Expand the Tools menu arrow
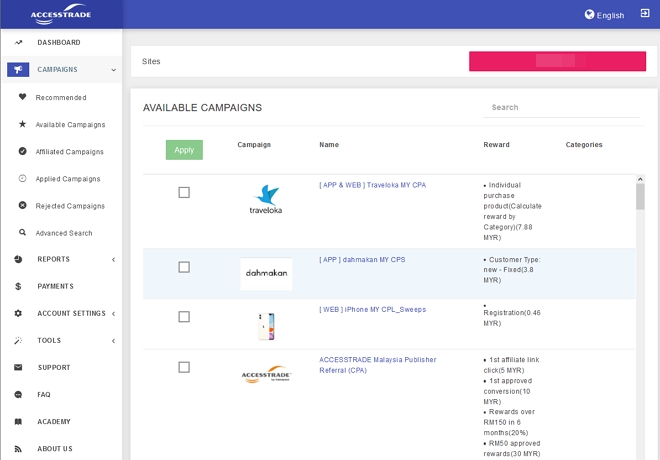This screenshot has height=460, width=660. click(x=114, y=340)
